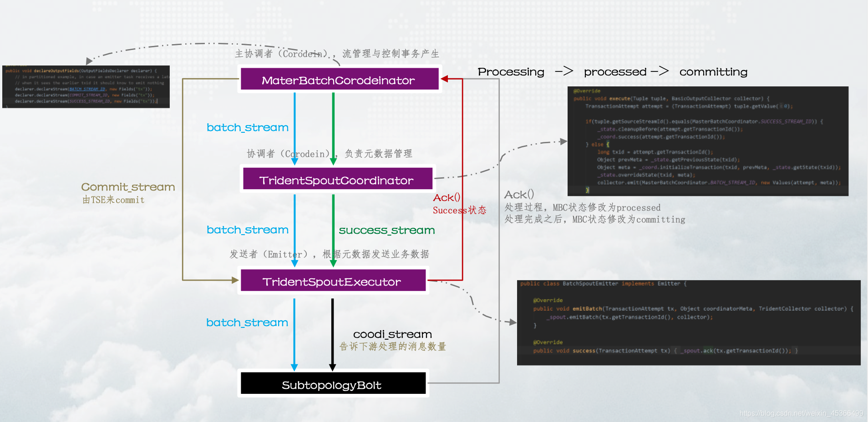The height and width of the screenshot is (422, 868).
Task: Click batch_stream label left of coodi_stream
Action: 247,322
